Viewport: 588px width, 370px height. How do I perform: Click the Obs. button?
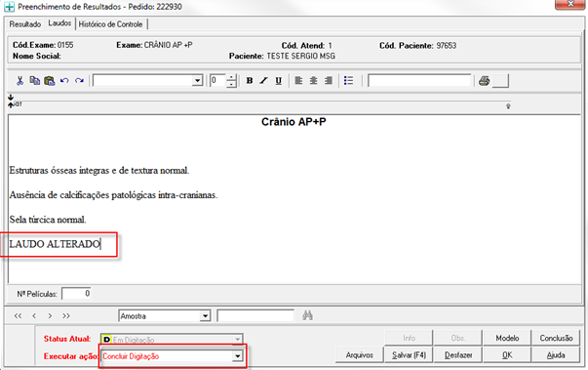pyautogui.click(x=458, y=338)
